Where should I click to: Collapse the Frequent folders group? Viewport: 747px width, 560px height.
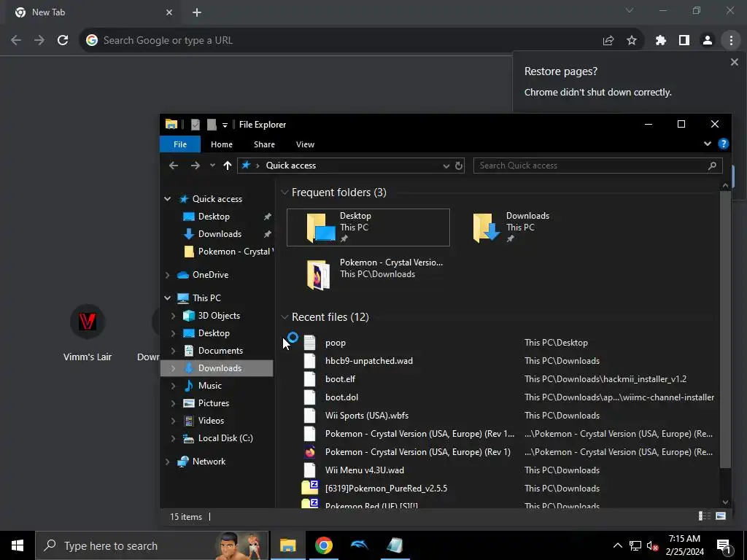pyautogui.click(x=285, y=192)
